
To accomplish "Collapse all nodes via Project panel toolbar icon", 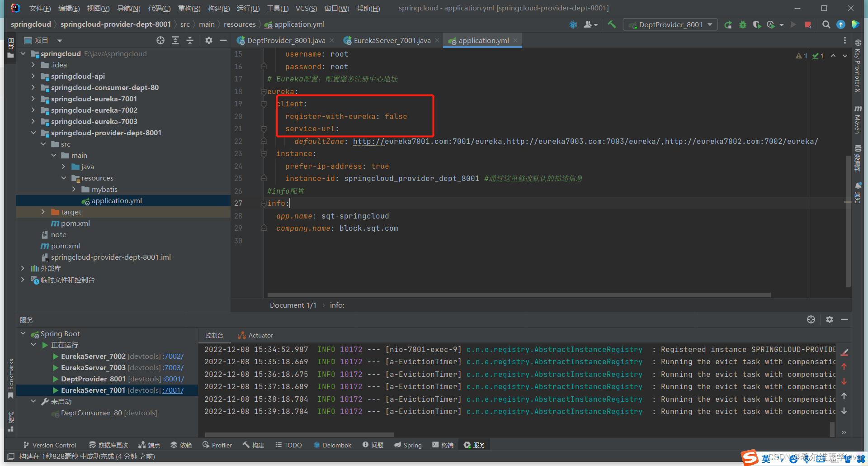I will pyautogui.click(x=189, y=40).
